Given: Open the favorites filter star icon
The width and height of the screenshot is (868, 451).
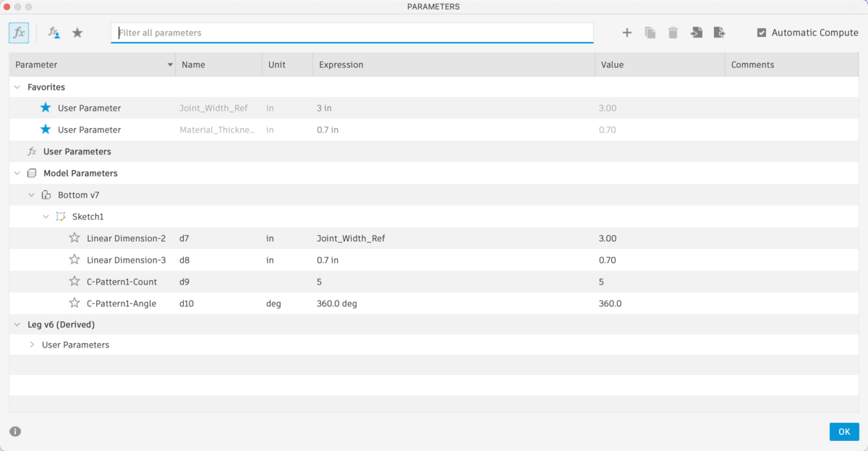Looking at the screenshot, I should tap(77, 33).
